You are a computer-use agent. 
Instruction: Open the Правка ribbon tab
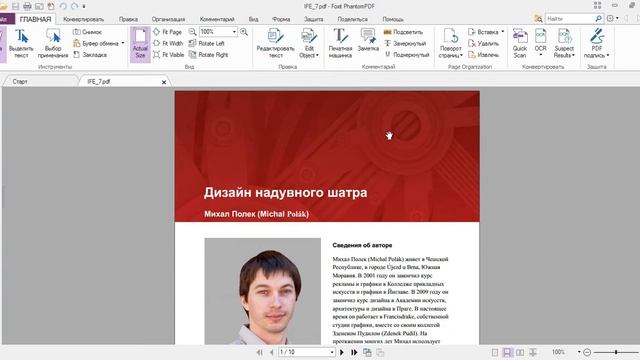click(128, 19)
